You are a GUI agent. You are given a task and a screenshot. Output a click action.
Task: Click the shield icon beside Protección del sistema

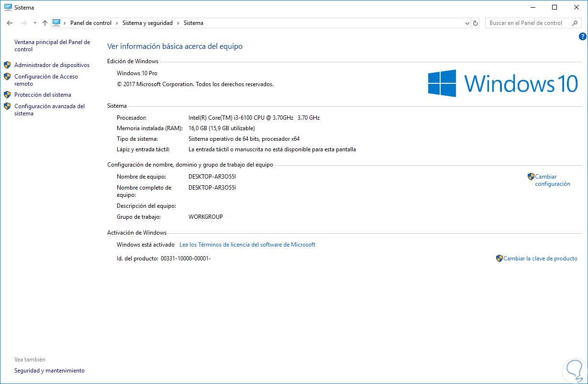coord(7,95)
